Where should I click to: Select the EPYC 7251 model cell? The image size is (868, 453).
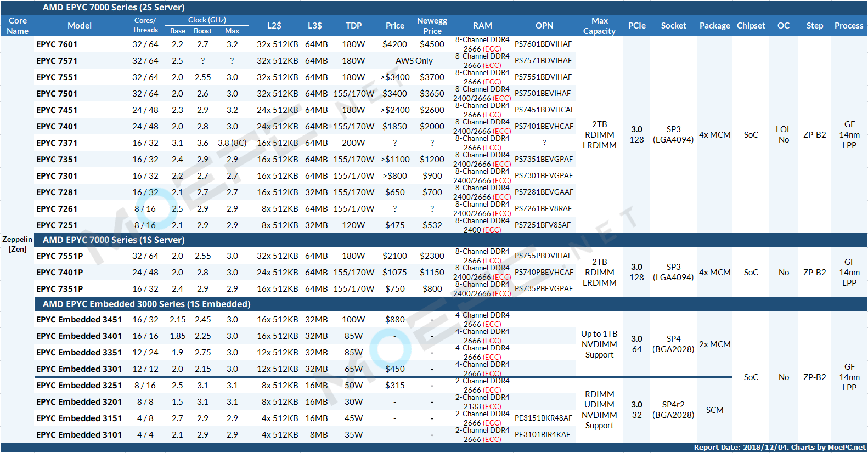tap(57, 225)
